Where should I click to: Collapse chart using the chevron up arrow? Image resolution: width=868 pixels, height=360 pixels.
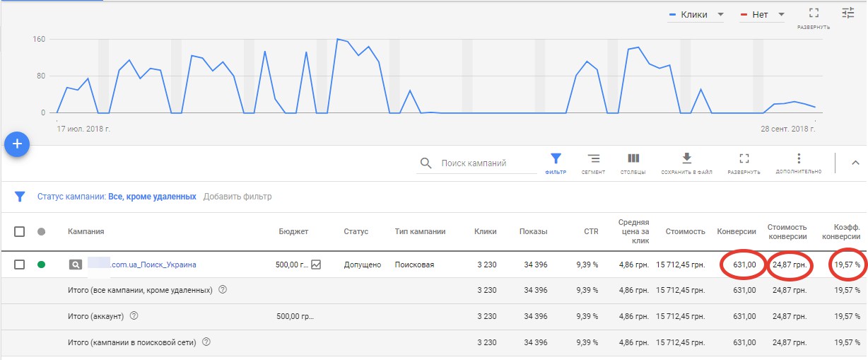855,163
